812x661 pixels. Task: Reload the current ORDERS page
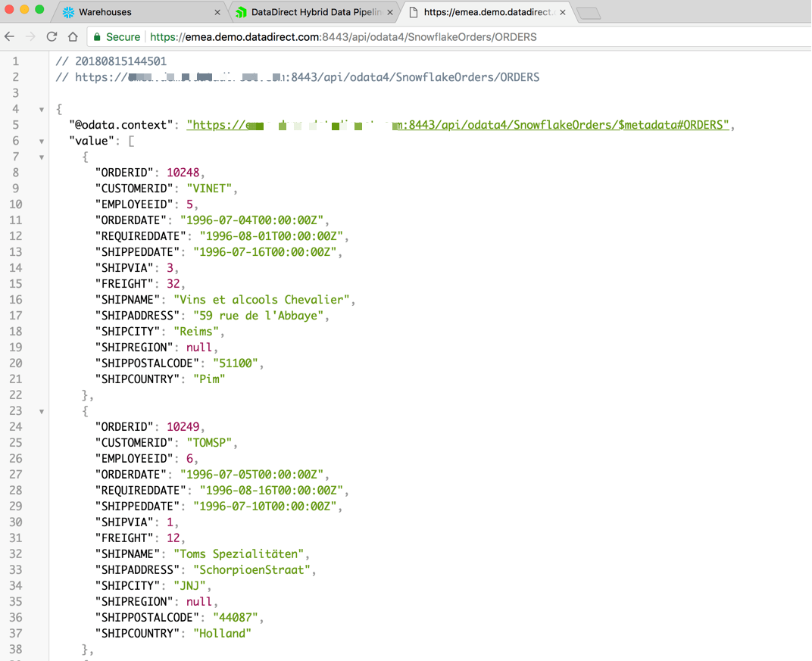(52, 36)
